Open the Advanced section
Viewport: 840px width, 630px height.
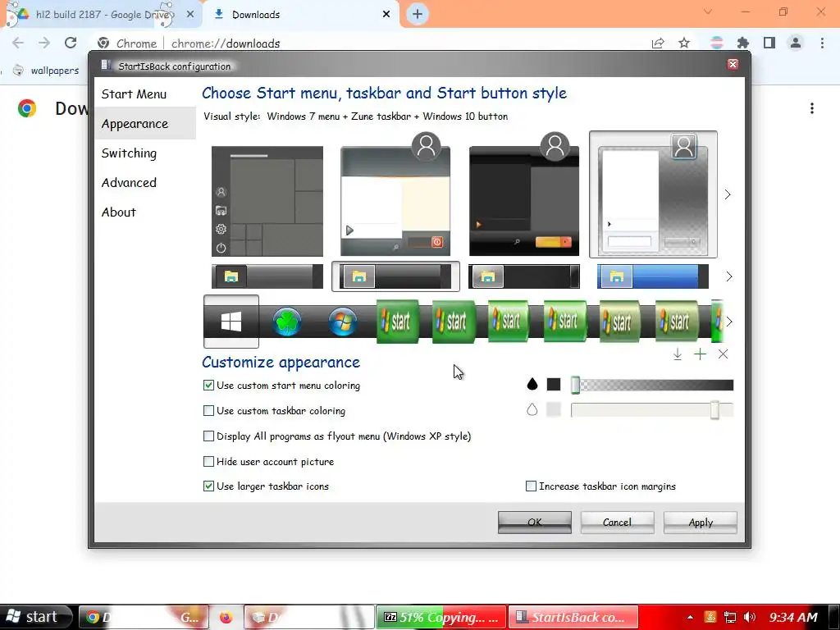tap(129, 183)
